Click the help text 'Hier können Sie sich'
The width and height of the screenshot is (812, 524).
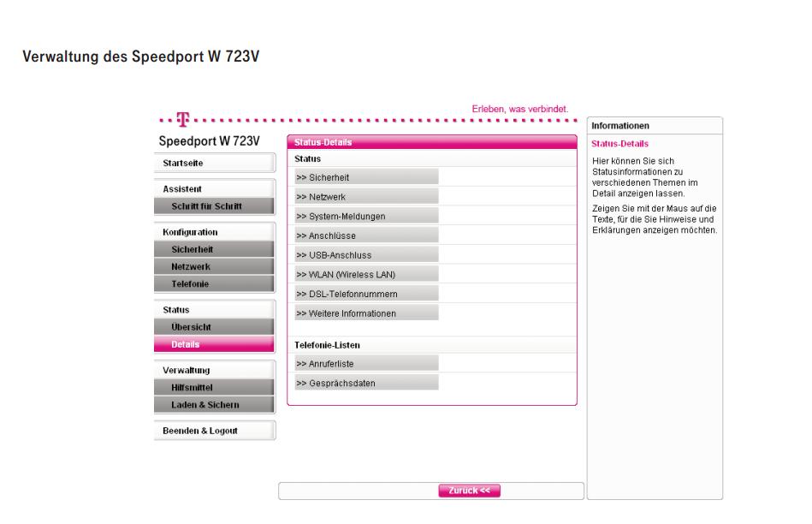click(x=633, y=161)
